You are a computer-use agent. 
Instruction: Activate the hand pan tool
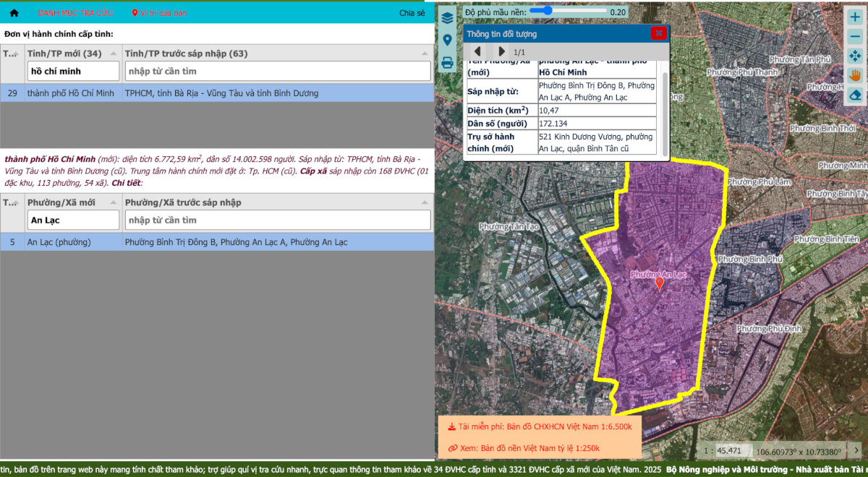(x=855, y=75)
